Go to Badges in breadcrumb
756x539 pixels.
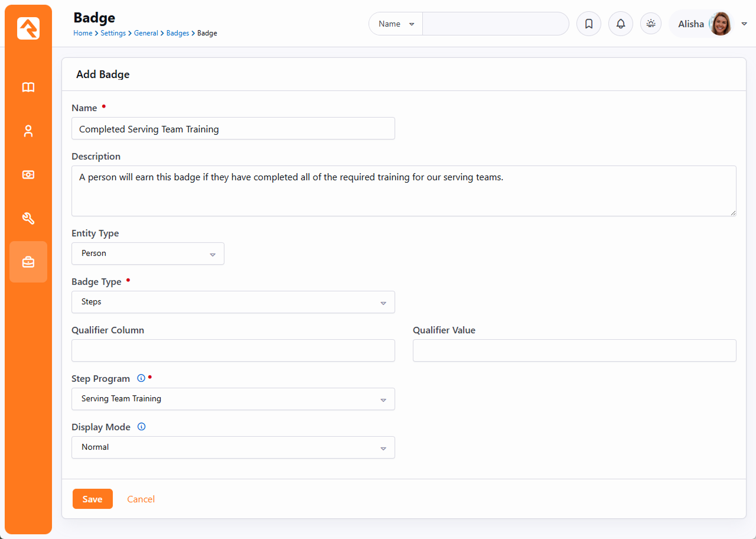177,34
